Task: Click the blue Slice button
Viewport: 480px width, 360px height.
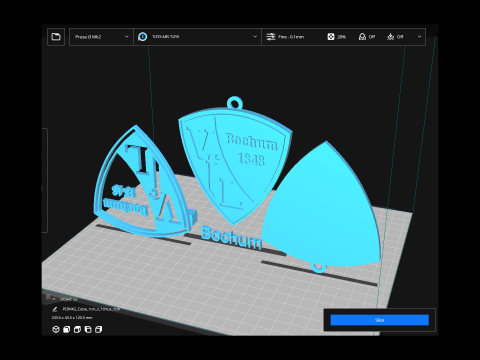Action: click(x=379, y=320)
